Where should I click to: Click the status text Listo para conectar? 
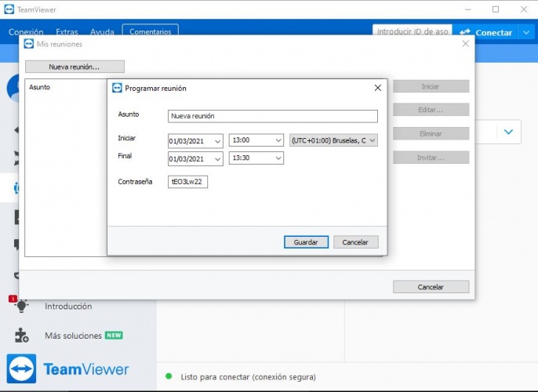(x=248, y=377)
